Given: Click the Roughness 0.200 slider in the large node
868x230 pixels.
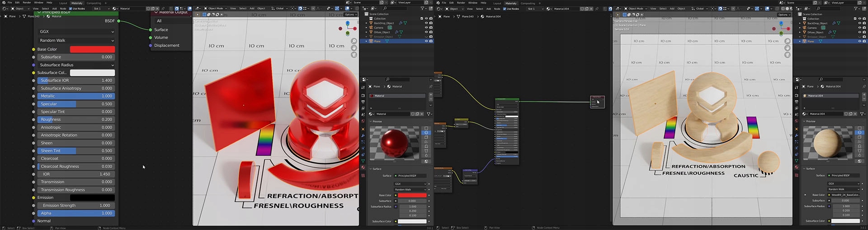Looking at the screenshot, I should 76,120.
